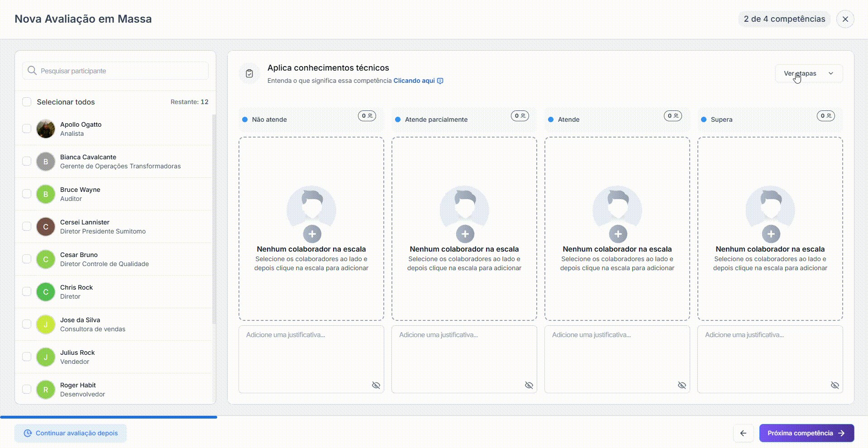Toggle justification visibility in Não atende box
868x448 pixels.
click(376, 385)
